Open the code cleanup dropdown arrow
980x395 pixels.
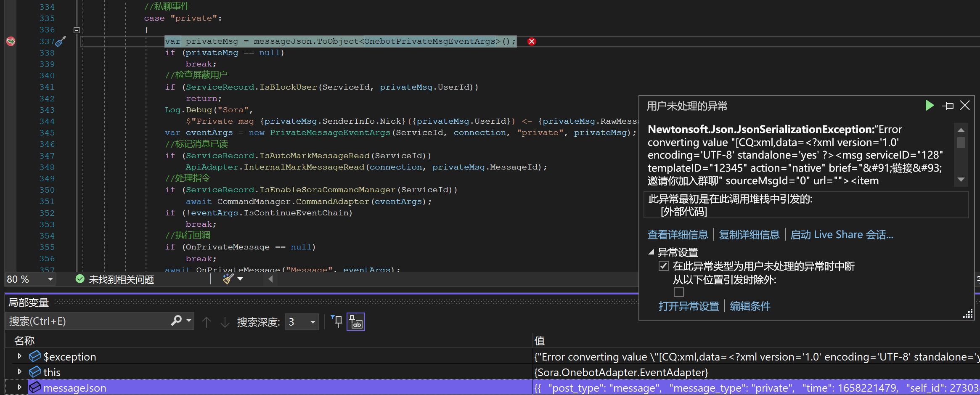(x=241, y=279)
